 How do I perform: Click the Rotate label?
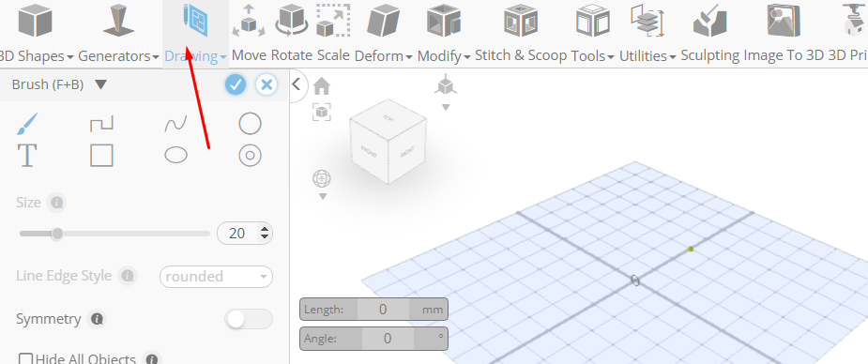pos(291,55)
